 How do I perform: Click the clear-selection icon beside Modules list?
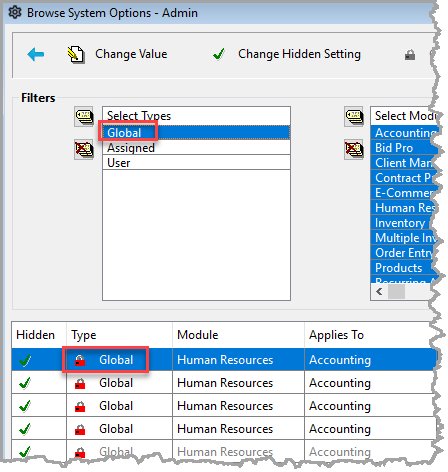click(354, 149)
